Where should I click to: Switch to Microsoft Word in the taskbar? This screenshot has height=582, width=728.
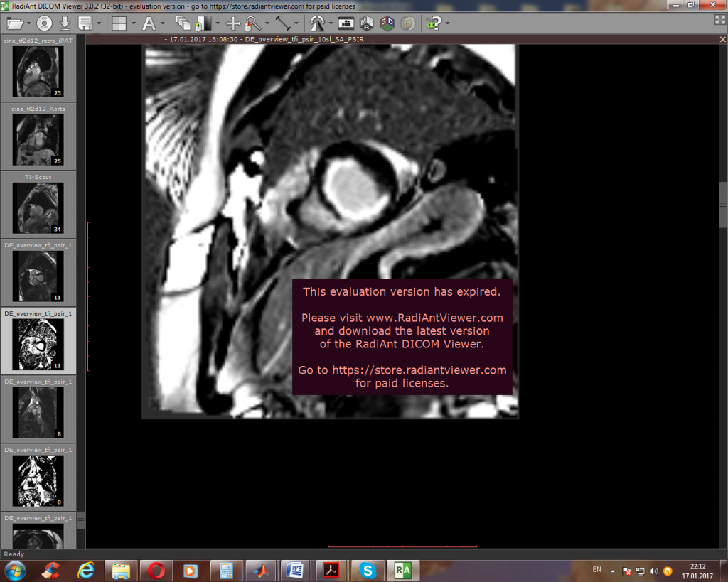point(296,571)
